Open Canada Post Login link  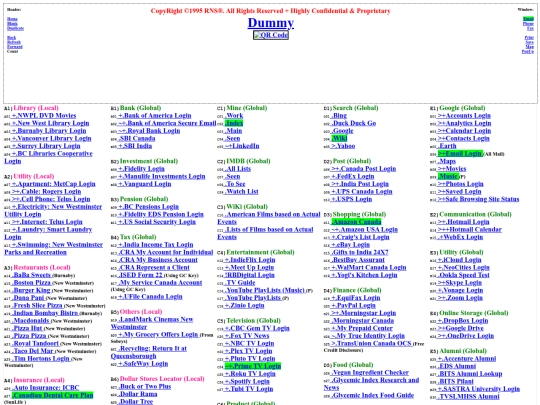pyautogui.click(x=363, y=169)
